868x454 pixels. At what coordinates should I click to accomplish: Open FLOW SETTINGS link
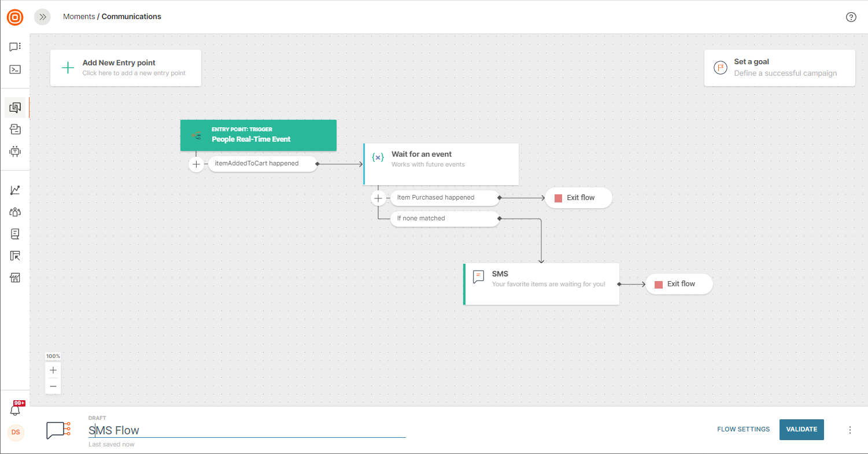tap(743, 429)
